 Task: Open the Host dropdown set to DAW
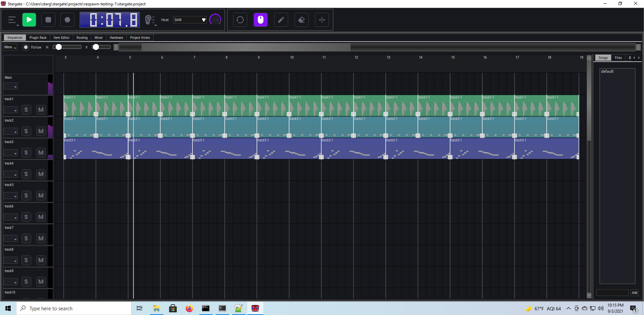click(190, 20)
